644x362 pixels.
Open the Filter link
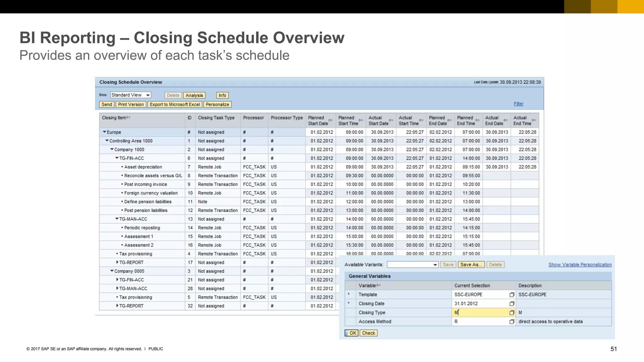pyautogui.click(x=519, y=104)
